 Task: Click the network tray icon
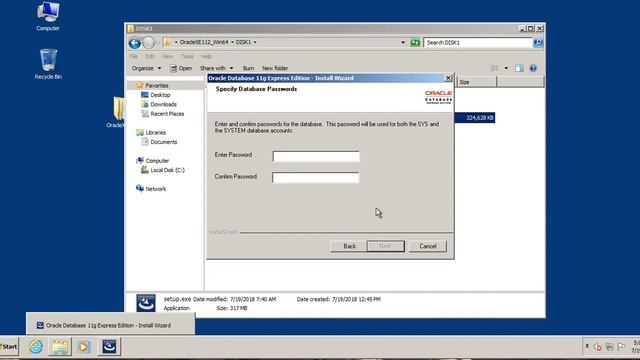(609, 347)
